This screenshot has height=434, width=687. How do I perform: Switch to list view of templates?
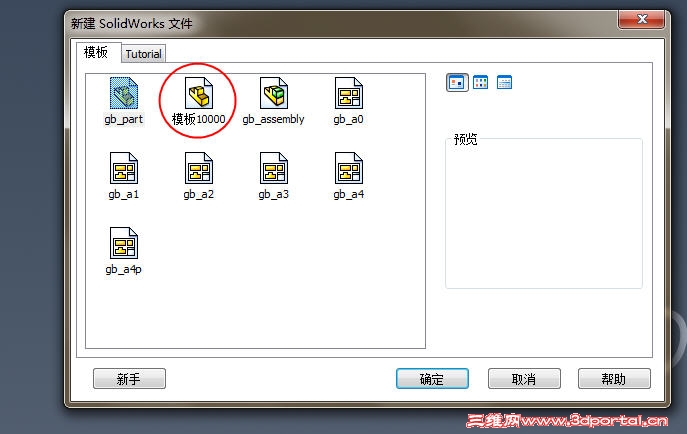coord(481,82)
